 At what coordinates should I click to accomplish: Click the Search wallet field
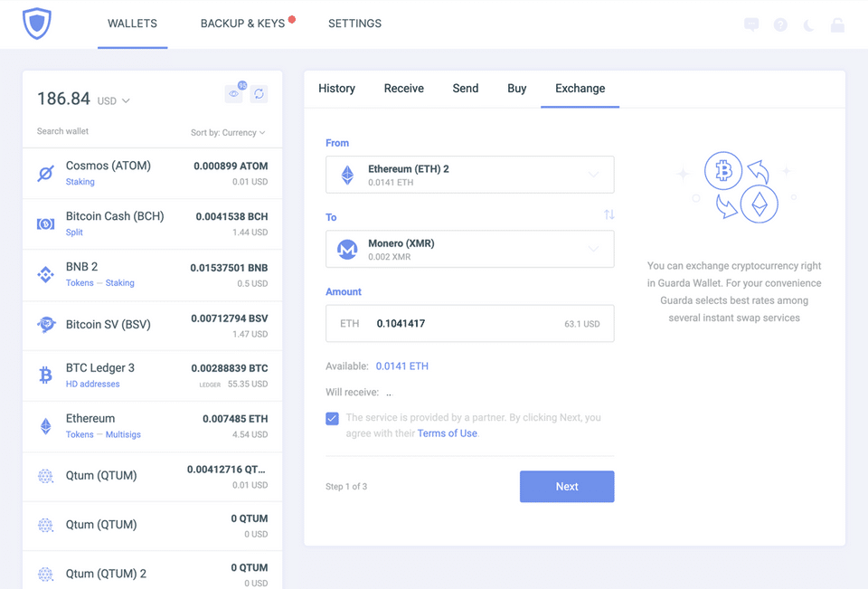(x=62, y=131)
